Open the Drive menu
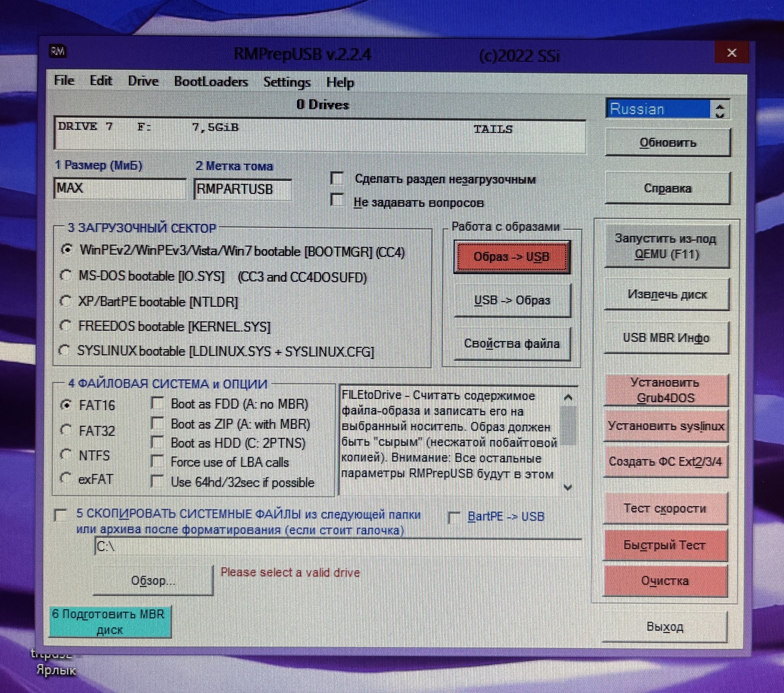 143,81
